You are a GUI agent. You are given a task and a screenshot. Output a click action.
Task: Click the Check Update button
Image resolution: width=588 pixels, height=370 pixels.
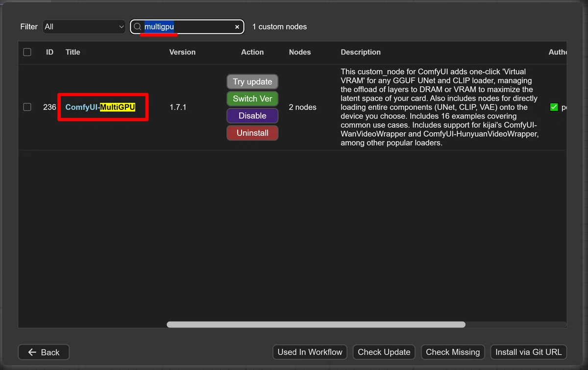[384, 352]
